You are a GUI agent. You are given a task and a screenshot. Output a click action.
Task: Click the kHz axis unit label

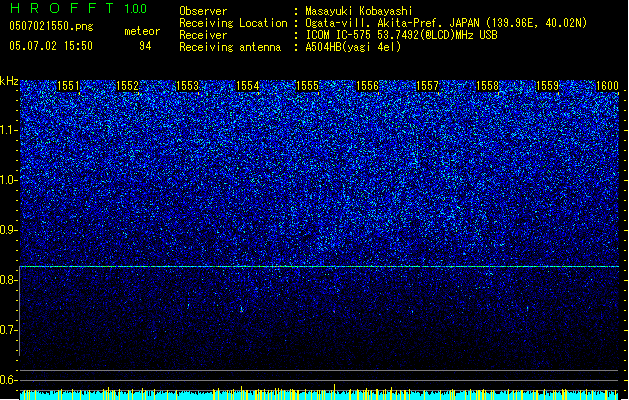[9, 81]
